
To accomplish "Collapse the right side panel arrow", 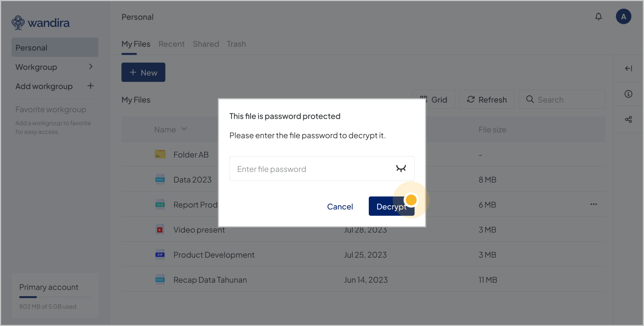I will [x=628, y=68].
